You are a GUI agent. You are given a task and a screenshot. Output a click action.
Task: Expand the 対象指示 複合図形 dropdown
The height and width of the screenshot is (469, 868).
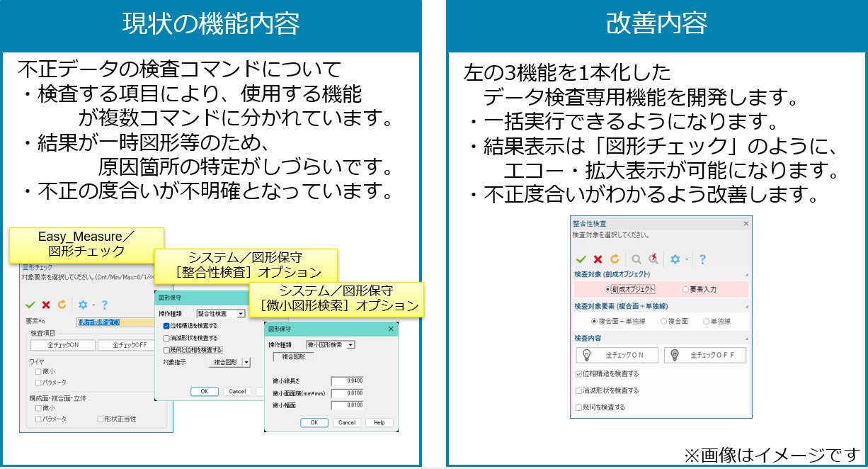tap(246, 362)
